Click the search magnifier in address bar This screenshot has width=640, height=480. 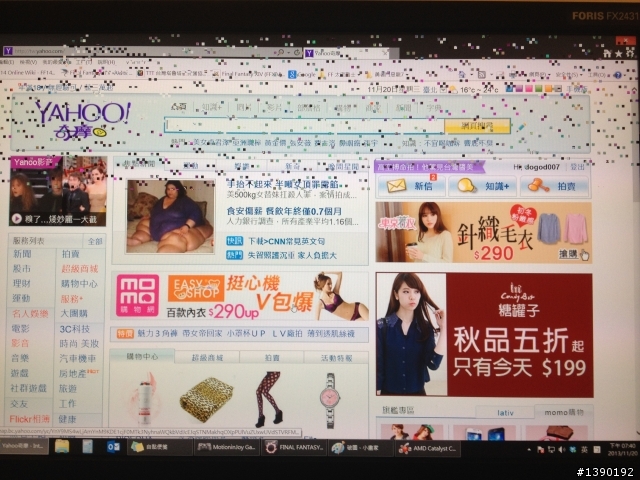pyautogui.click(x=281, y=52)
